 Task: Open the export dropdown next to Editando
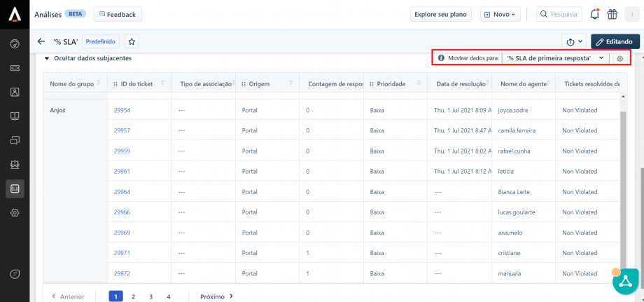pyautogui.click(x=573, y=41)
